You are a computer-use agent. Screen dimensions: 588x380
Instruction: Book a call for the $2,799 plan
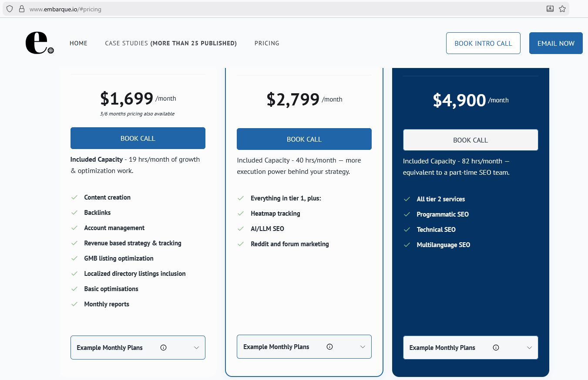tap(304, 139)
